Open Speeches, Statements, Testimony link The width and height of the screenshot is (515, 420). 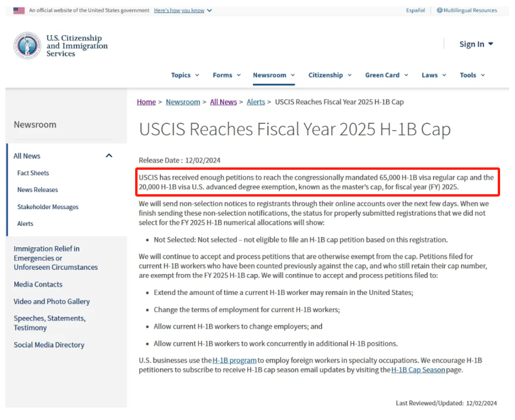coord(49,323)
